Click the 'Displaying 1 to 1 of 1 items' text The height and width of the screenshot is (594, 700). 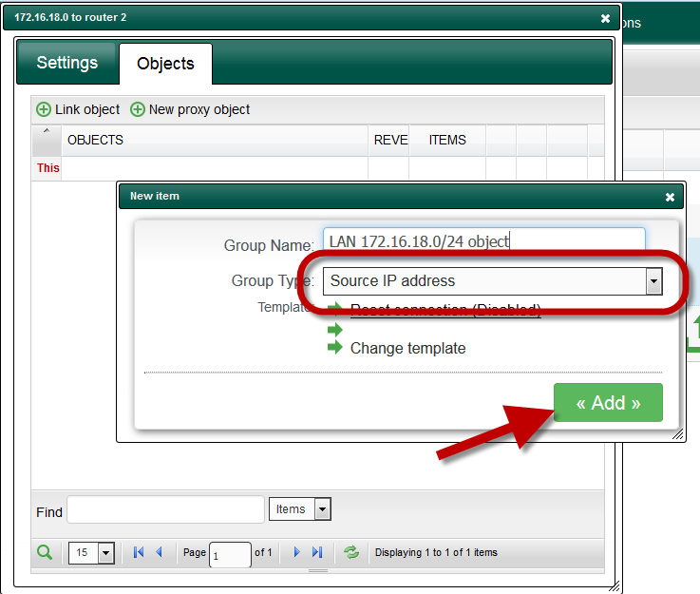coord(436,552)
